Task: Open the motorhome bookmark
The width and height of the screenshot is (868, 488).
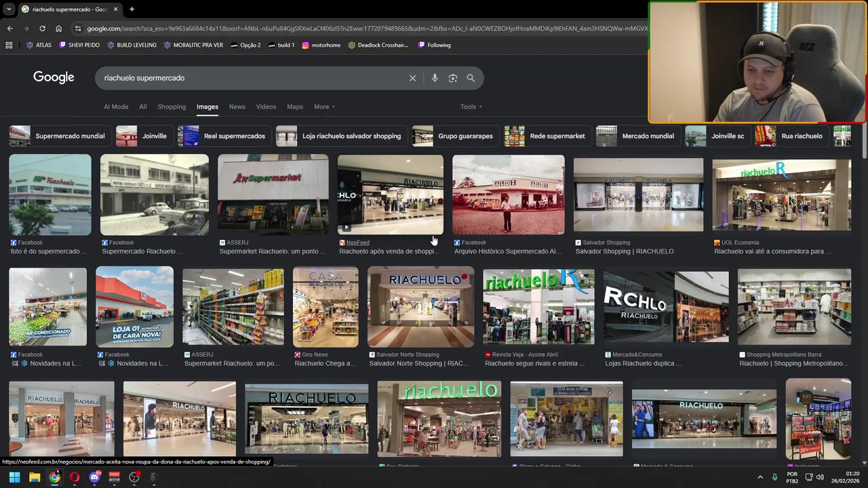Action: [321, 45]
